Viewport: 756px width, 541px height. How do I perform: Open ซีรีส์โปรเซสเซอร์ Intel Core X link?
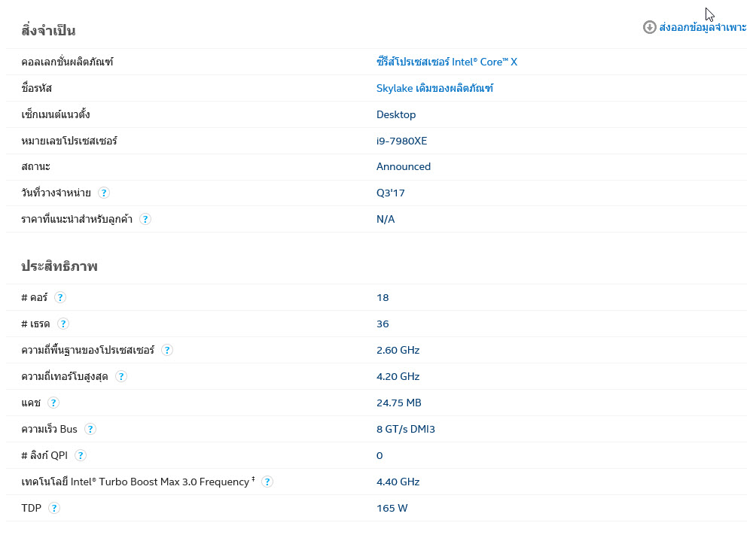[x=447, y=62]
